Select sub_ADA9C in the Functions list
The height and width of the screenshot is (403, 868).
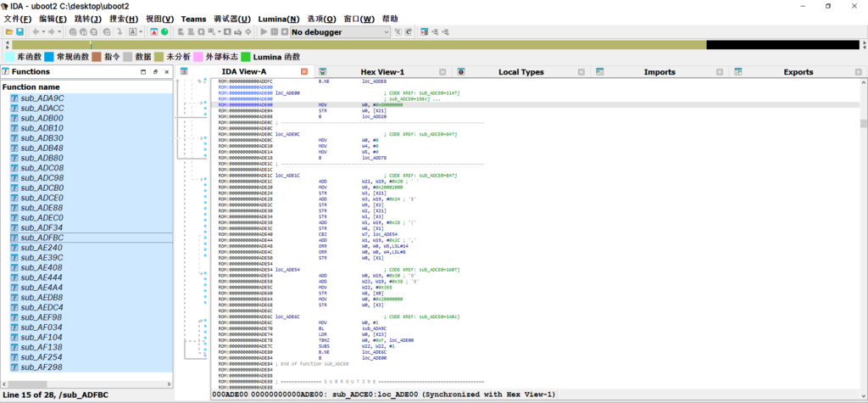point(92,98)
